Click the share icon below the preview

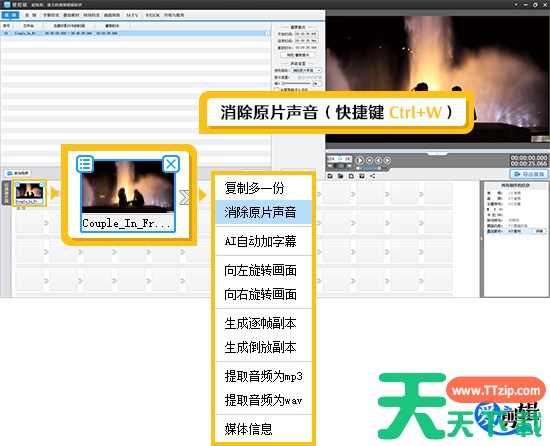pyautogui.click(x=373, y=176)
